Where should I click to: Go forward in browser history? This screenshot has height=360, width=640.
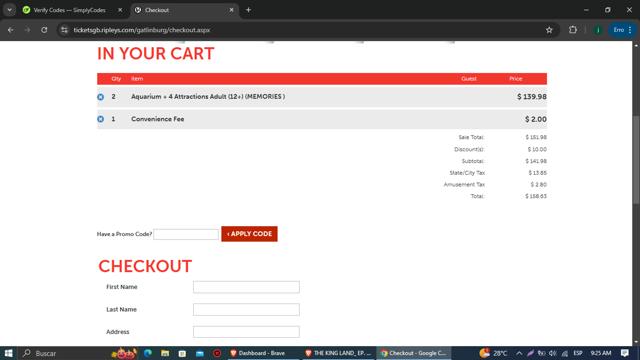pyautogui.click(x=27, y=30)
